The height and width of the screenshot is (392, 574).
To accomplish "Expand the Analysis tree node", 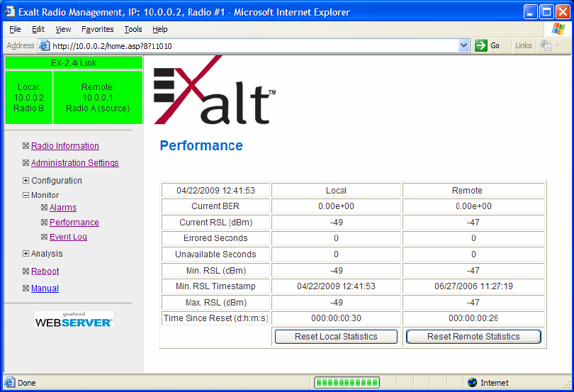I will click(x=26, y=254).
